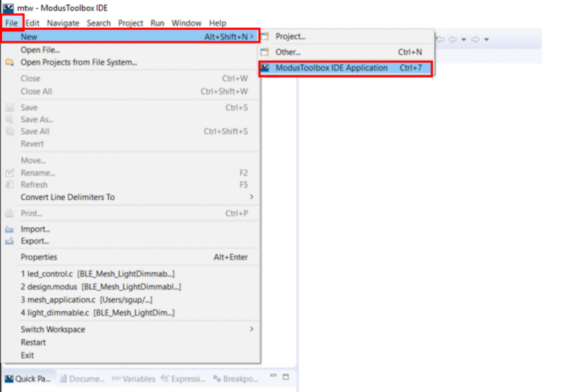561x392 pixels.
Task: Expand Switch Workspace submenu
Action: pyautogui.click(x=130, y=329)
